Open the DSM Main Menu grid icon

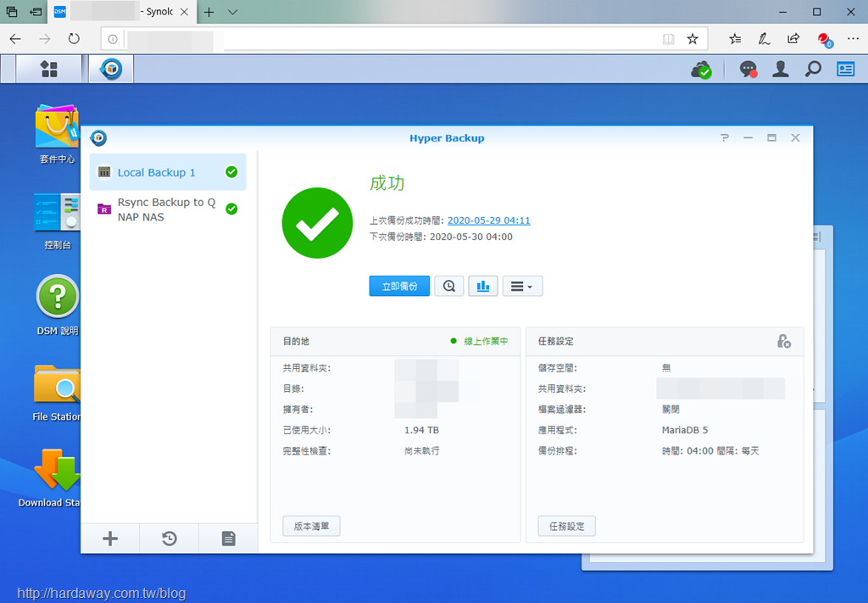coord(48,70)
